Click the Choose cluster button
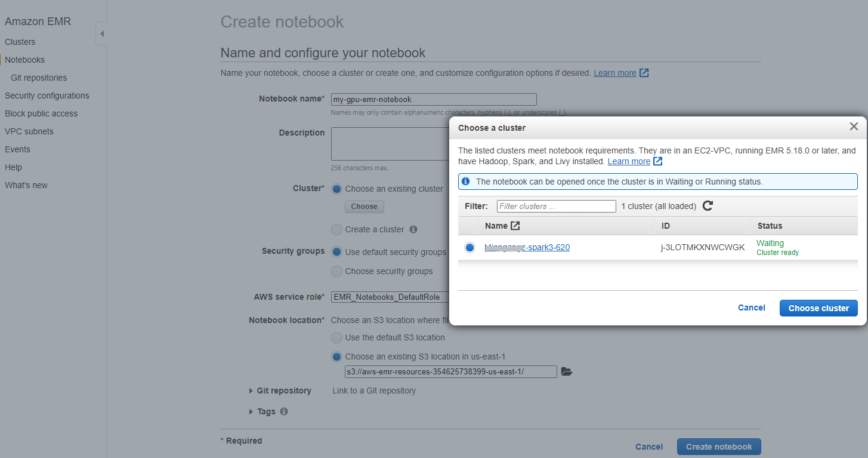 click(x=818, y=308)
